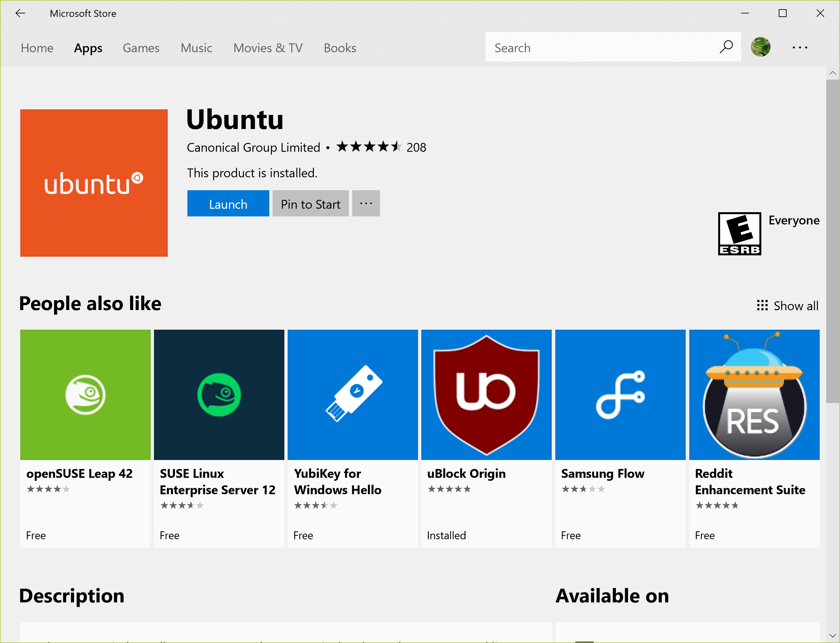This screenshot has height=643, width=840.
Task: Open the Movies & TV tab
Action: point(268,48)
